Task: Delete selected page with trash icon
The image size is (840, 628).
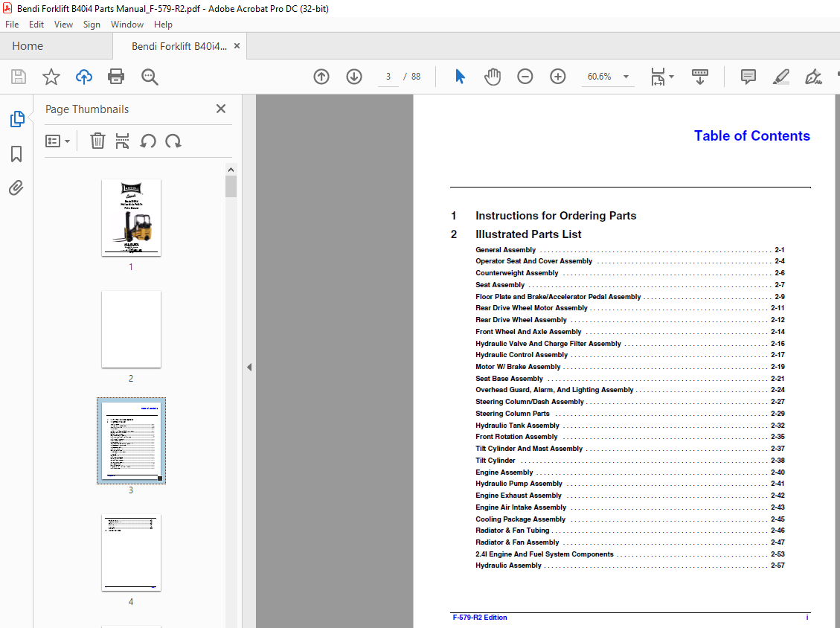Action: point(97,141)
